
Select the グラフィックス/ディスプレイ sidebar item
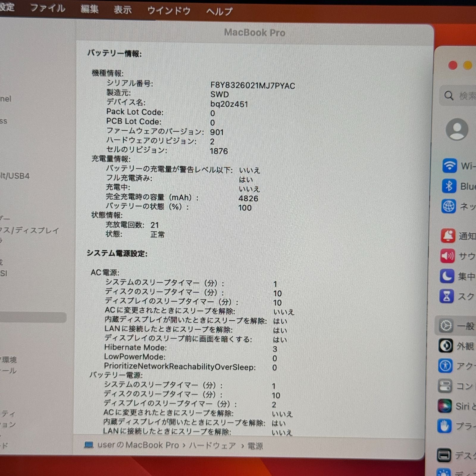[30, 230]
